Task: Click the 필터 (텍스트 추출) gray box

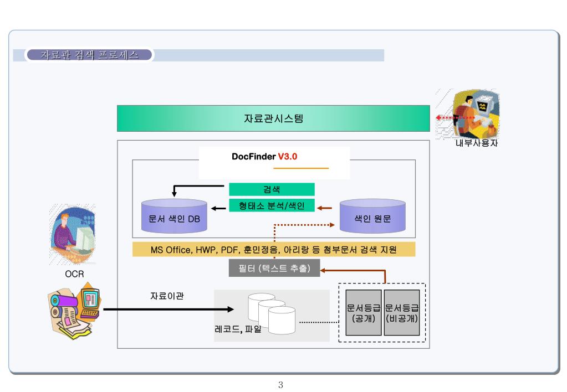Action: pyautogui.click(x=274, y=268)
